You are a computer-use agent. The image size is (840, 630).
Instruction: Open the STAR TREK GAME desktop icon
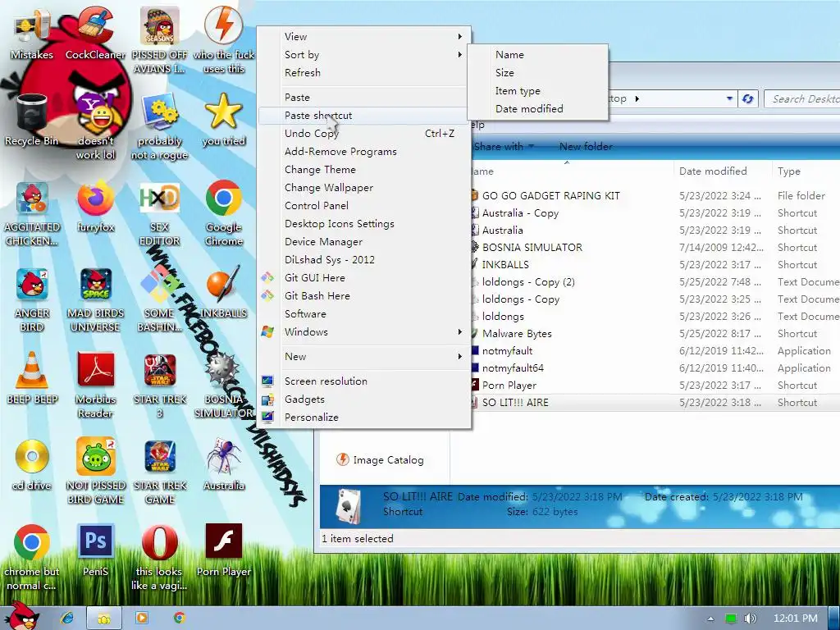point(160,470)
